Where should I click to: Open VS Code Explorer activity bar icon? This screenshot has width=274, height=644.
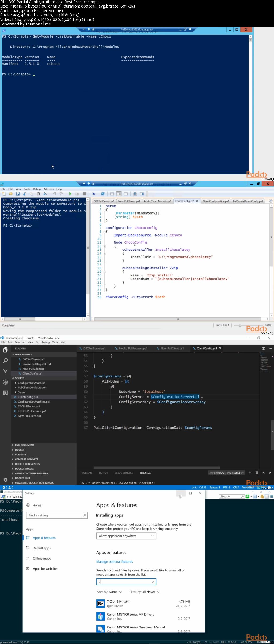click(5, 350)
